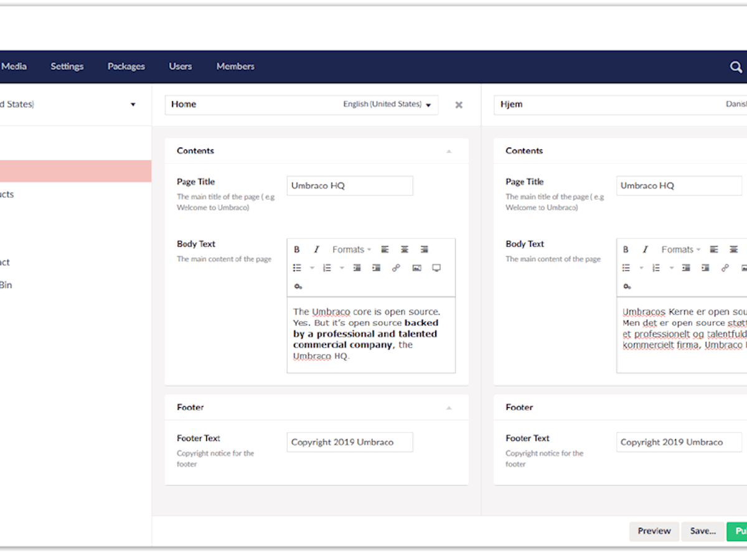747x560 pixels.
Task: Select the highlighted pink row in content tree
Action: coord(75,171)
